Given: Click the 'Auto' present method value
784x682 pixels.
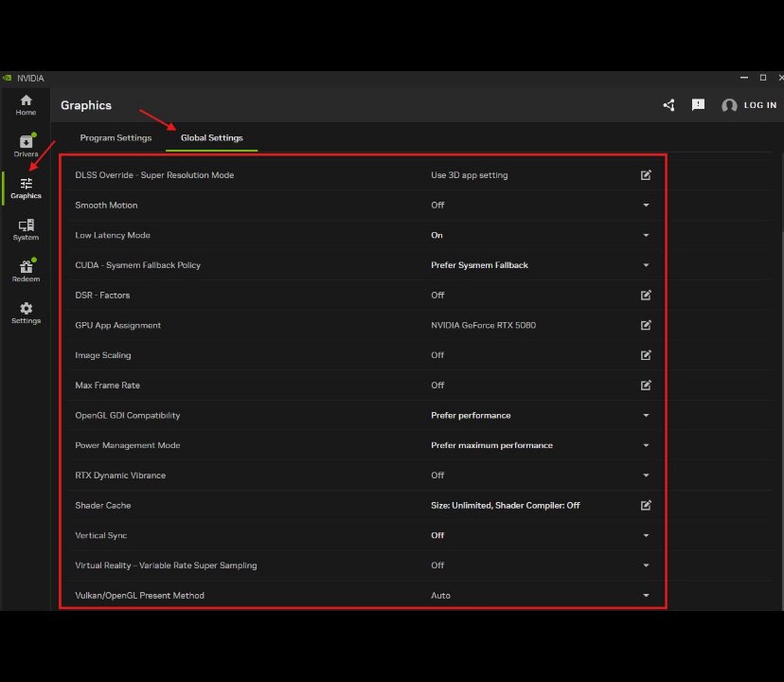Looking at the screenshot, I should point(440,596).
